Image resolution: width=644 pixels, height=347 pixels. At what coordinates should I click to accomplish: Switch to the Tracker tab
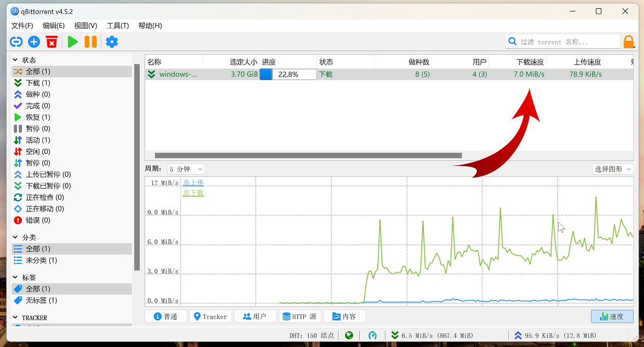[x=211, y=316]
